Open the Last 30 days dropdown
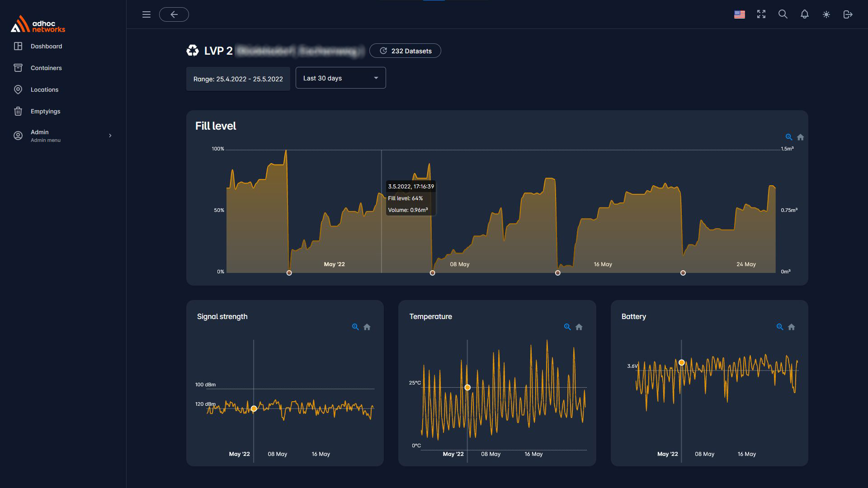 tap(340, 78)
